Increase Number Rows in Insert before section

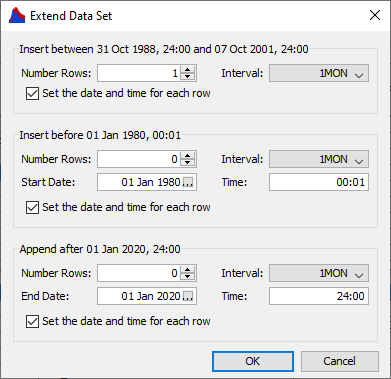click(x=188, y=156)
